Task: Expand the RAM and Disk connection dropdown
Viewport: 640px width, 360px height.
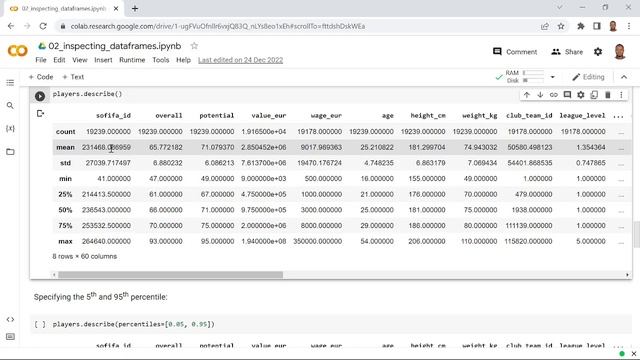Action: (x=552, y=77)
